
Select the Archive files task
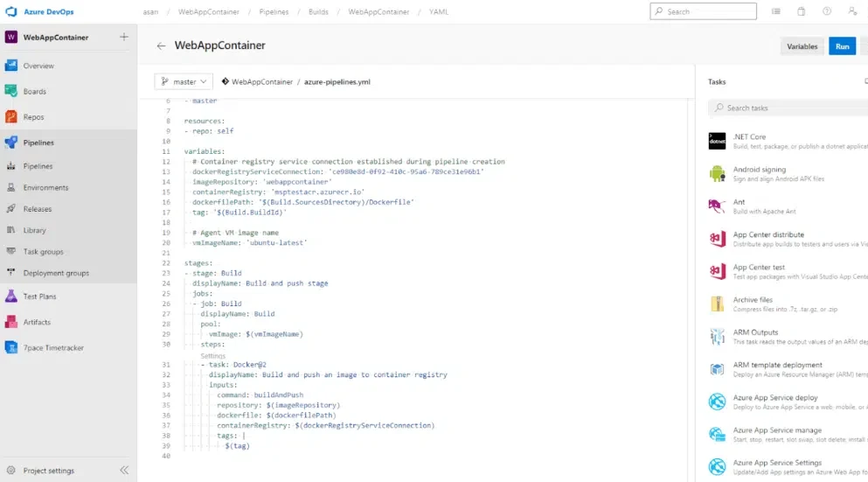[x=788, y=304]
